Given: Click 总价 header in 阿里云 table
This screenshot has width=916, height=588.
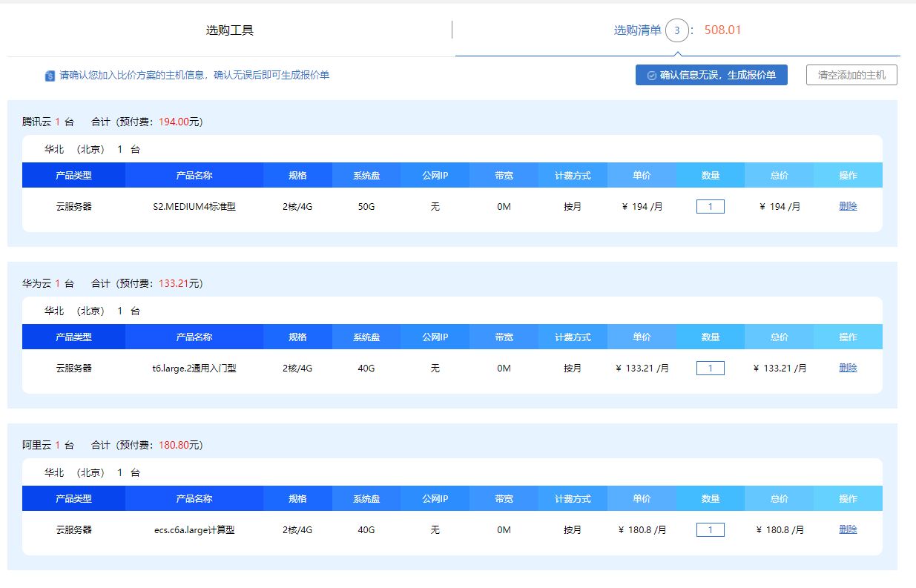Looking at the screenshot, I should pos(780,499).
